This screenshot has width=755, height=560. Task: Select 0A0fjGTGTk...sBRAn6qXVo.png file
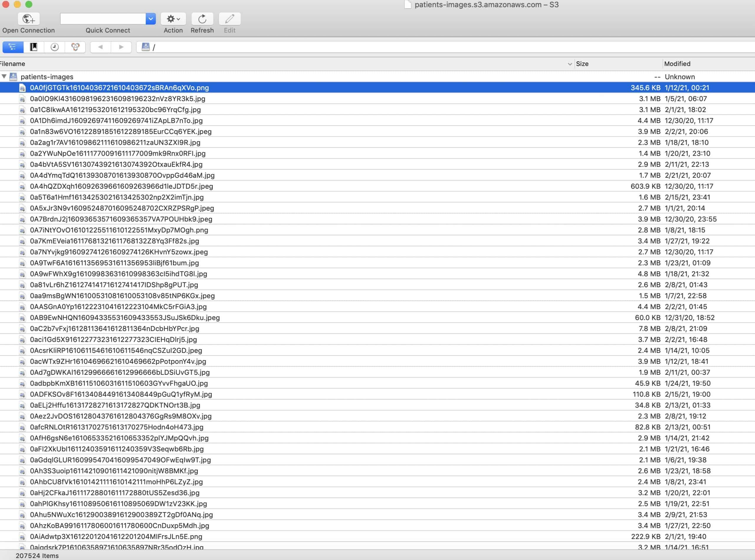click(x=377, y=88)
